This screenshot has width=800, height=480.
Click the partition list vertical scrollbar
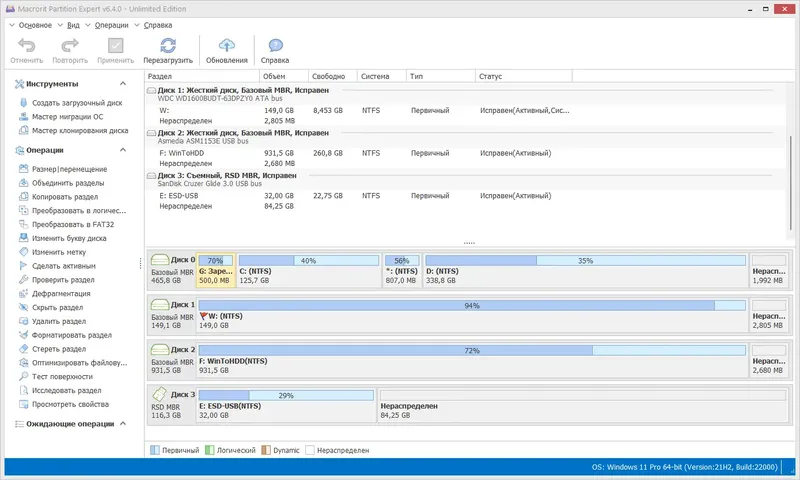tap(791, 183)
